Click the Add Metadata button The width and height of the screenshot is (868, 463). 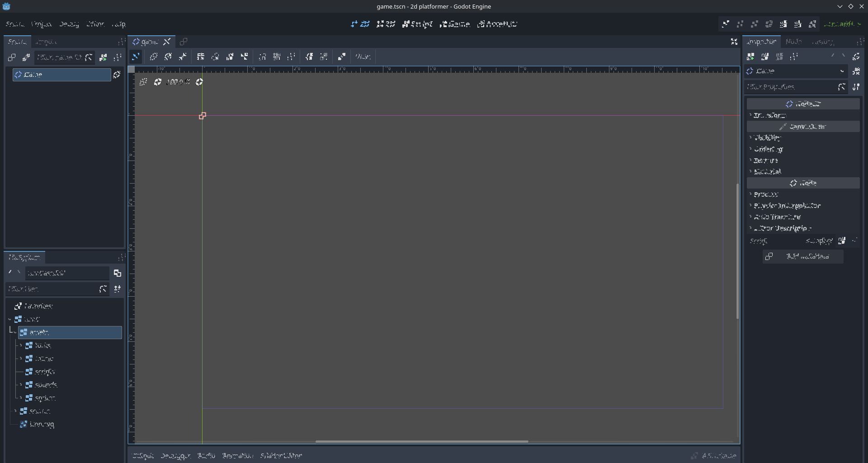(803, 256)
